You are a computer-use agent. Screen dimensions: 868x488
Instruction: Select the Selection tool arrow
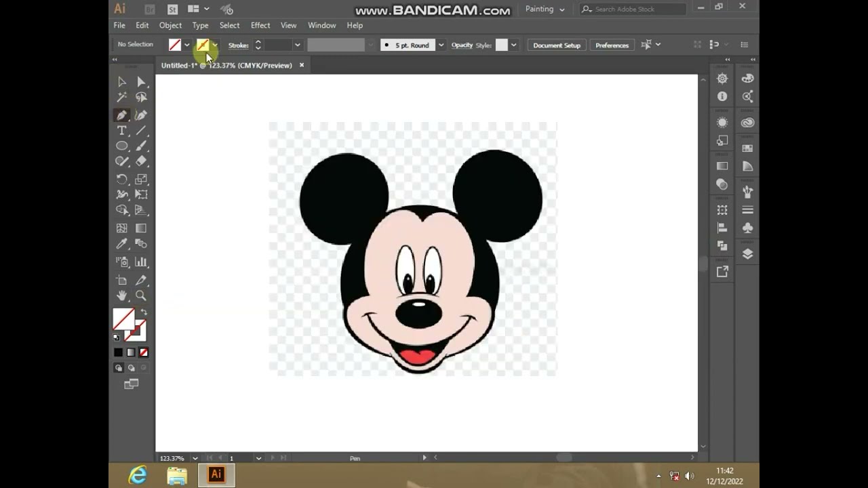point(121,82)
